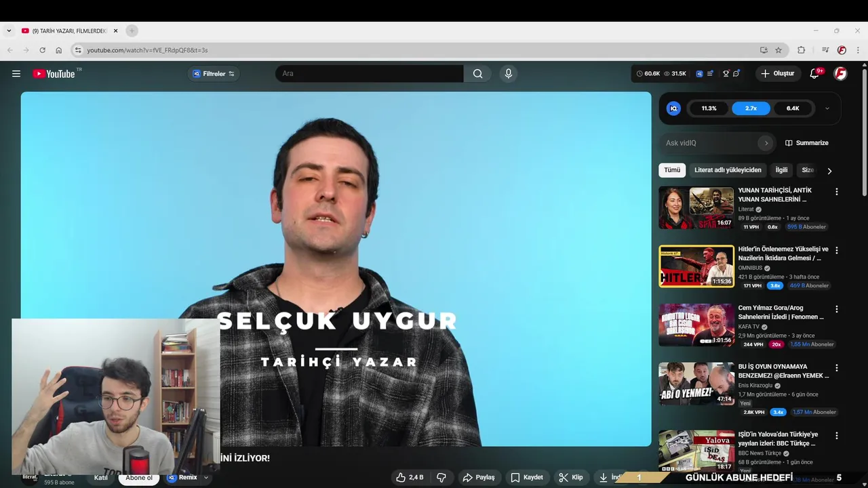
Task: Open a new Chrome tab
Action: (132, 30)
